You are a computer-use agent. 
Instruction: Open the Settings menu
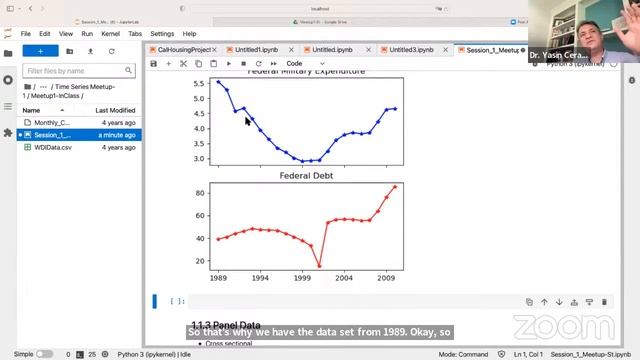pos(162,34)
